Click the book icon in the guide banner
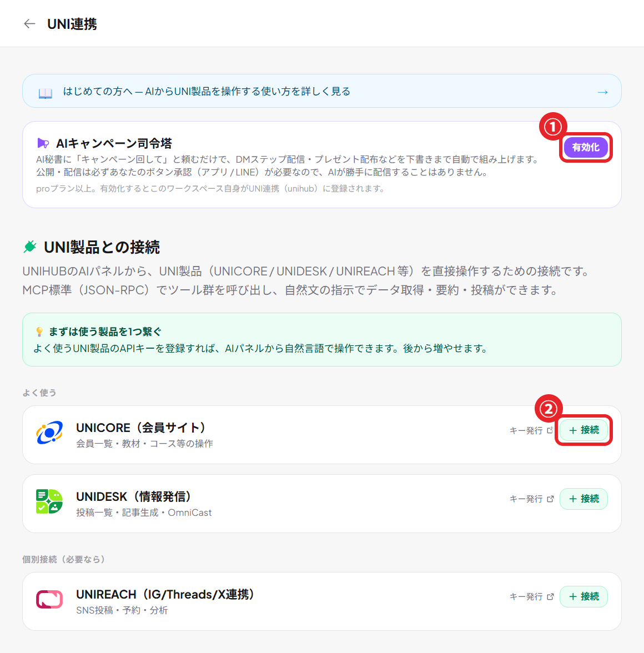This screenshot has width=644, height=653. tap(46, 93)
